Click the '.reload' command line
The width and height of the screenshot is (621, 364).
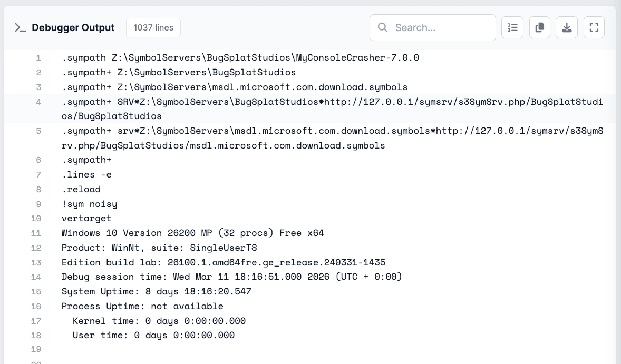[x=81, y=190]
